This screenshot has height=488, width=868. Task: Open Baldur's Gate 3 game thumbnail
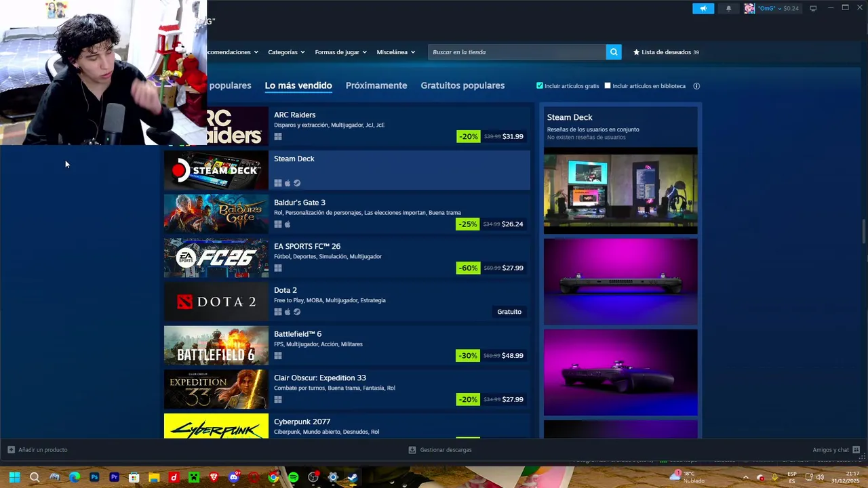click(x=216, y=214)
